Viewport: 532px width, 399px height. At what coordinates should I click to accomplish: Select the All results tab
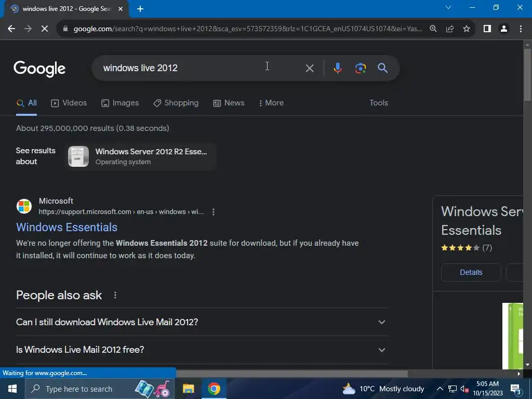tap(26, 103)
